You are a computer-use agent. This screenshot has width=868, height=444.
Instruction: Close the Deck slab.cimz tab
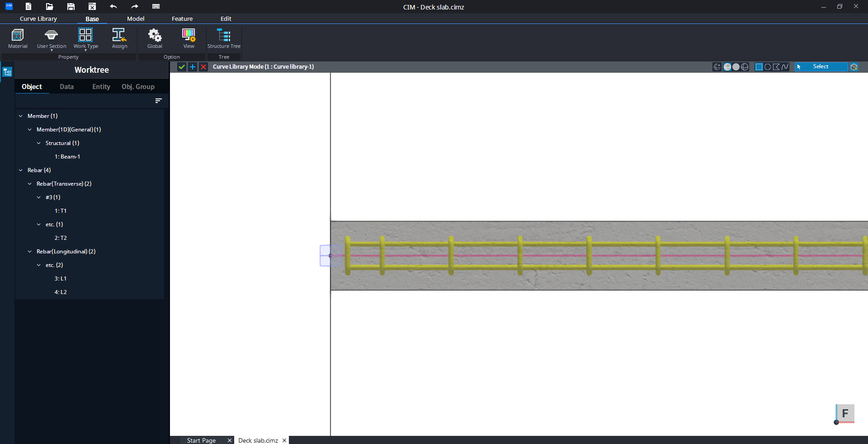pyautogui.click(x=284, y=440)
